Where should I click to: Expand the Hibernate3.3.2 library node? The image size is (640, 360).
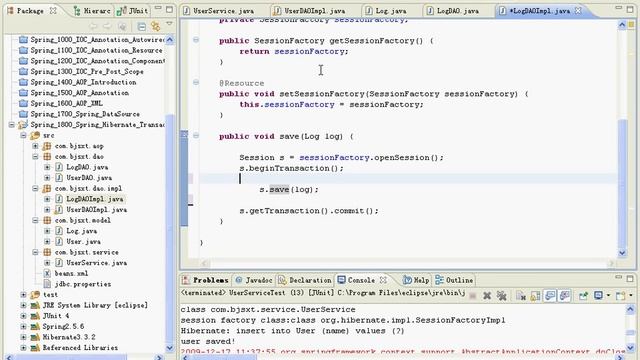[23, 337]
